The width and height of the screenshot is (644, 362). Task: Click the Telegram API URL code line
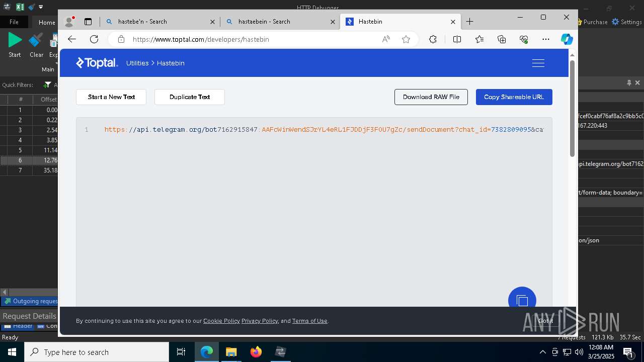tap(324, 130)
